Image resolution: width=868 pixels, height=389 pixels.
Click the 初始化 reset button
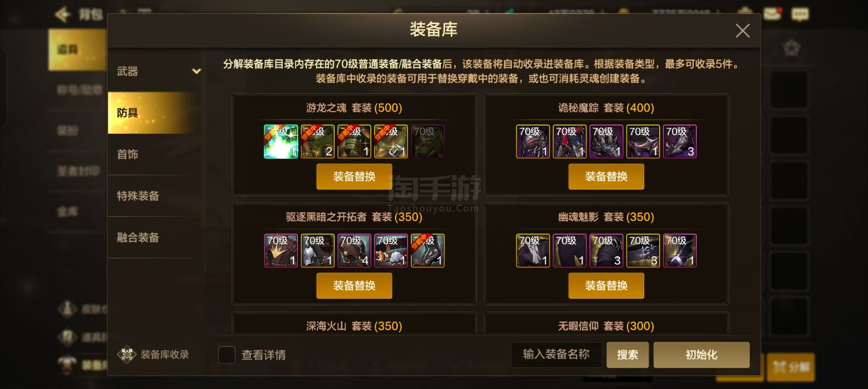701,355
